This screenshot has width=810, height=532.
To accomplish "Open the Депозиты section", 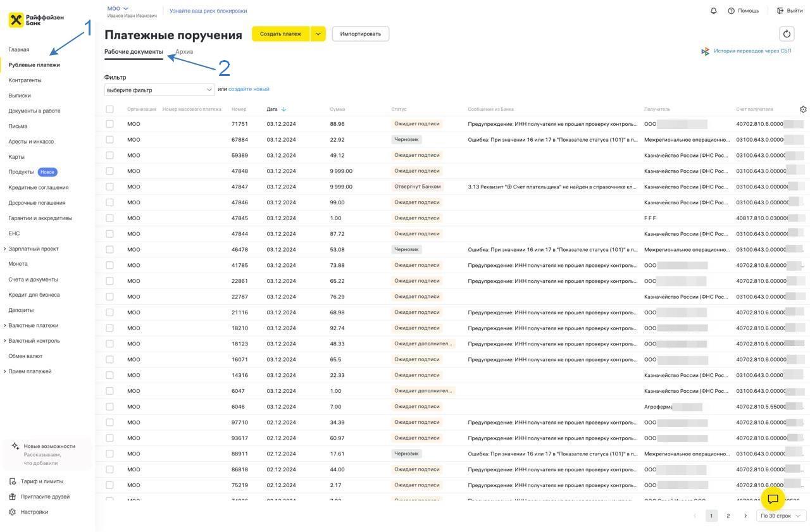I will point(21,310).
